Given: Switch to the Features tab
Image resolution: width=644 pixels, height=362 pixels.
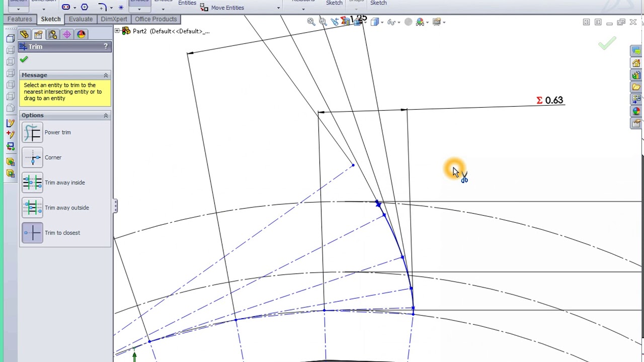Looking at the screenshot, I should tap(20, 19).
